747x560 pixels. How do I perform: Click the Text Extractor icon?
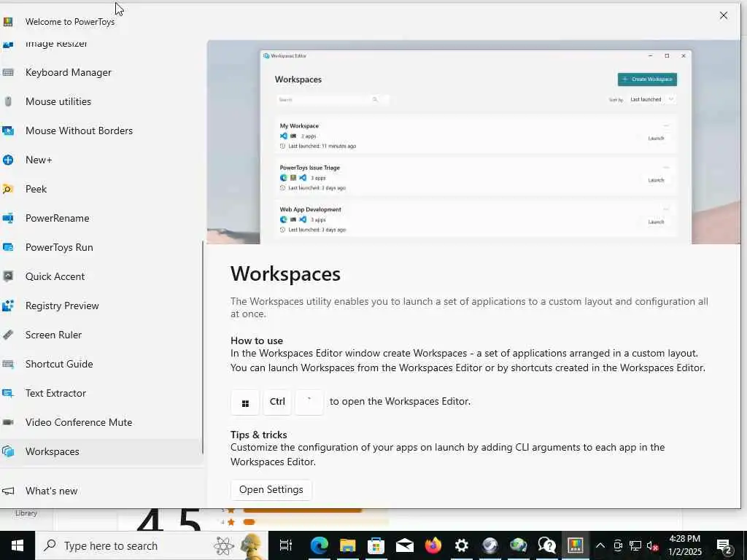8,393
